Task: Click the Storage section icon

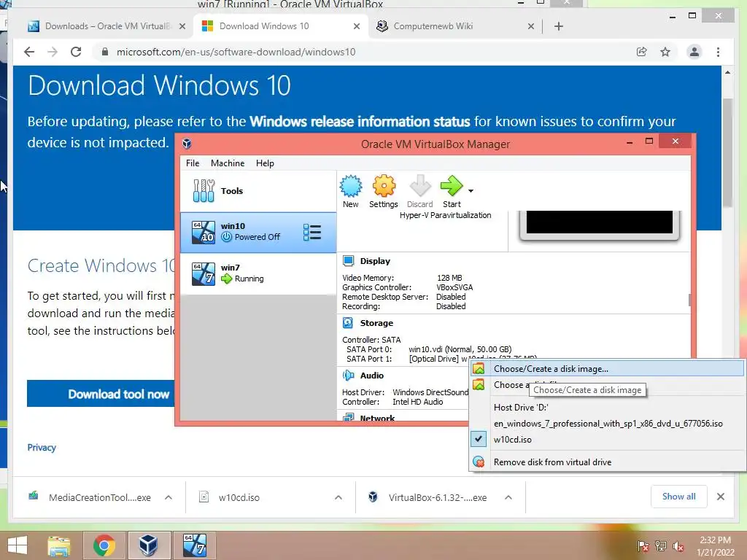Action: [348, 323]
